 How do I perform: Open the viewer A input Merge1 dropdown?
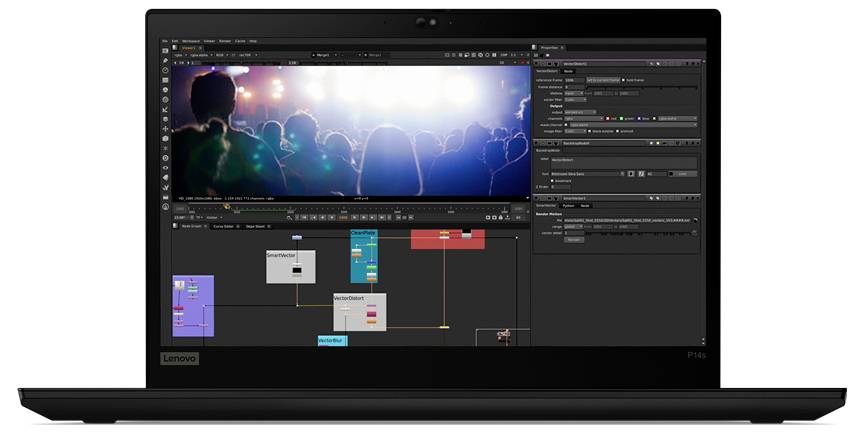click(325, 55)
